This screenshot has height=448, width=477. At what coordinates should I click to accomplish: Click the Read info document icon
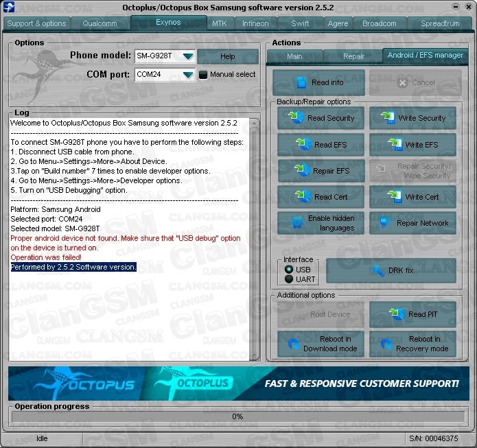pyautogui.click(x=301, y=82)
